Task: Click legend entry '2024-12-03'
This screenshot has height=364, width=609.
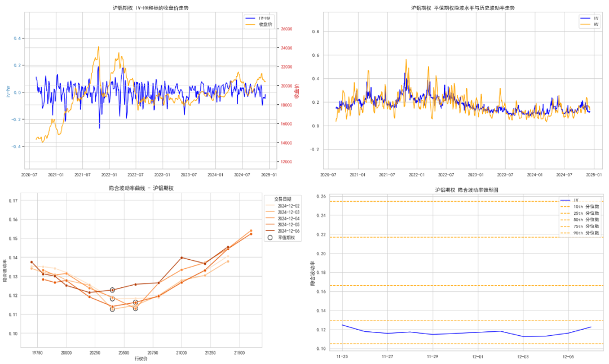Action: pos(283,212)
